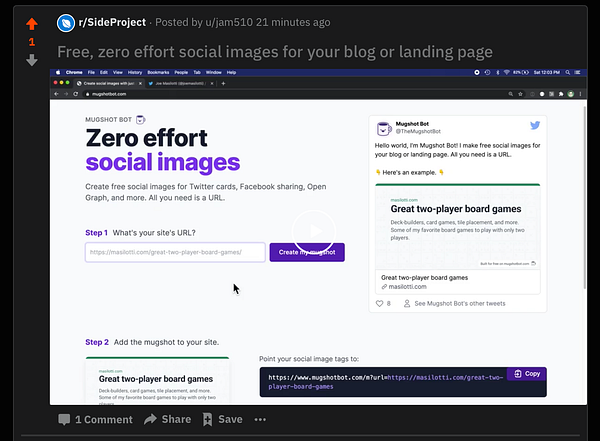Viewport: 600px width, 441px height.
Task: Open the File menu
Action: 91,72
